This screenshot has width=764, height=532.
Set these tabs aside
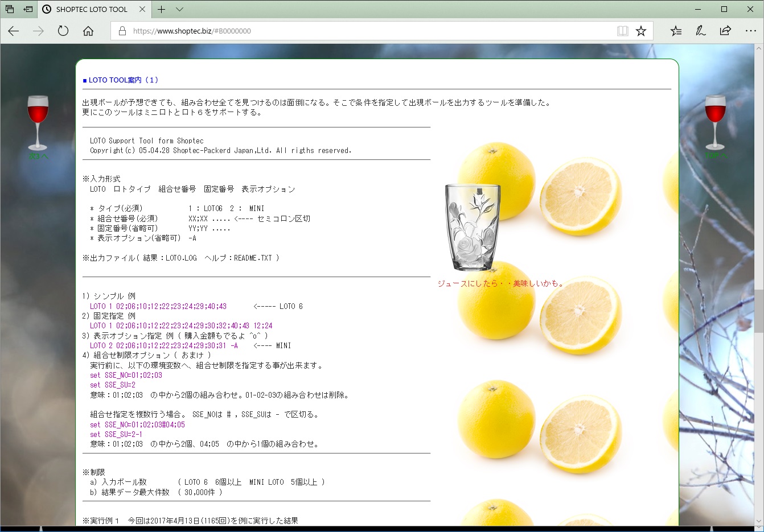pyautogui.click(x=28, y=9)
